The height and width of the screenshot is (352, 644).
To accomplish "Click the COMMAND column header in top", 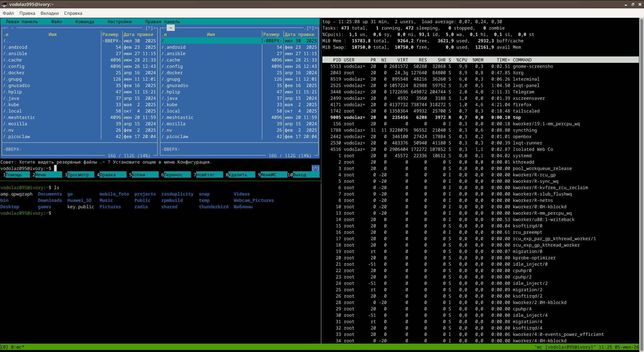I will pyautogui.click(x=522, y=60).
